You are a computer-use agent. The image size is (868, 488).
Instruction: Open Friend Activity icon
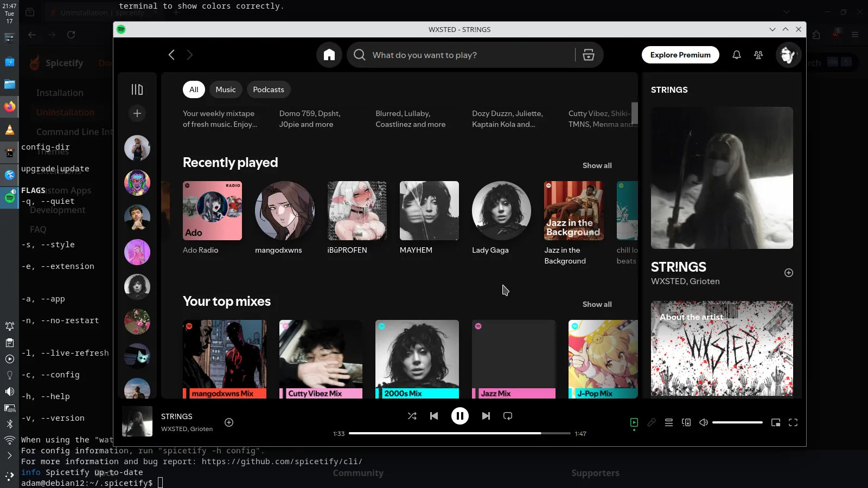[x=758, y=55]
